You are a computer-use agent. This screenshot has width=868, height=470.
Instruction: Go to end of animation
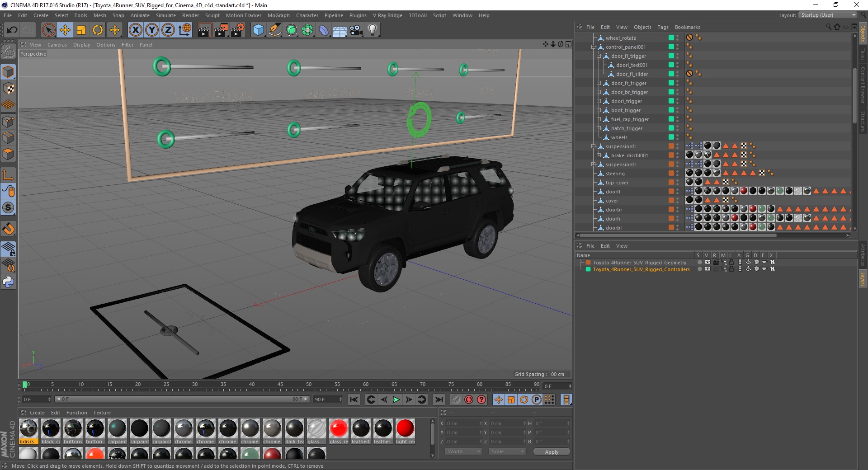[x=439, y=399]
